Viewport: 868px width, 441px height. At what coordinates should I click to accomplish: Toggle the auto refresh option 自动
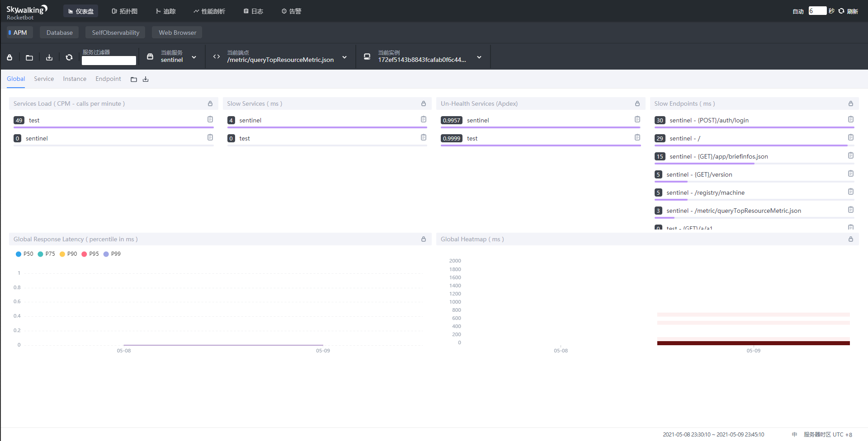[x=798, y=11]
